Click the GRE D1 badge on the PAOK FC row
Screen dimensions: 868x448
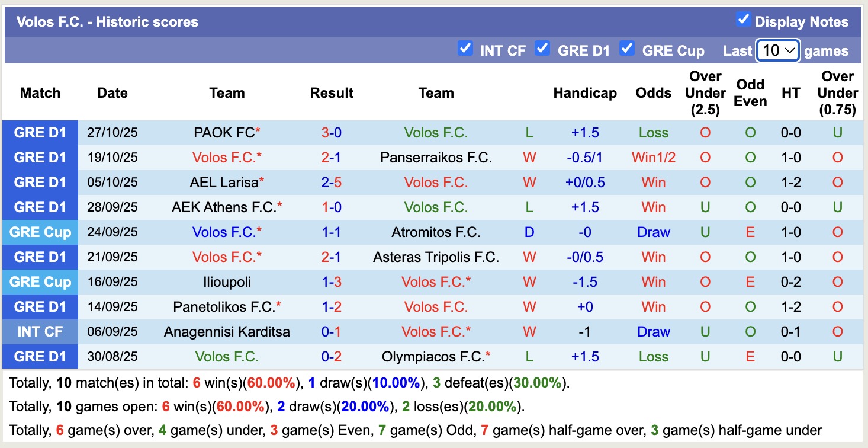[40, 133]
